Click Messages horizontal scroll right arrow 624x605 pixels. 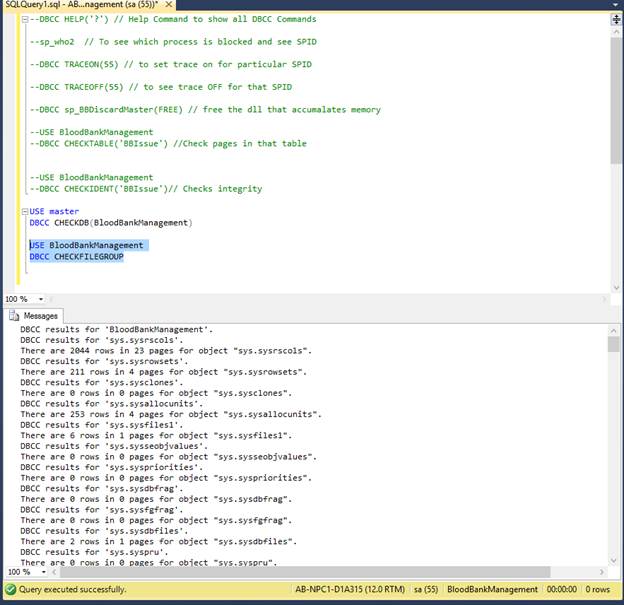tap(601, 572)
